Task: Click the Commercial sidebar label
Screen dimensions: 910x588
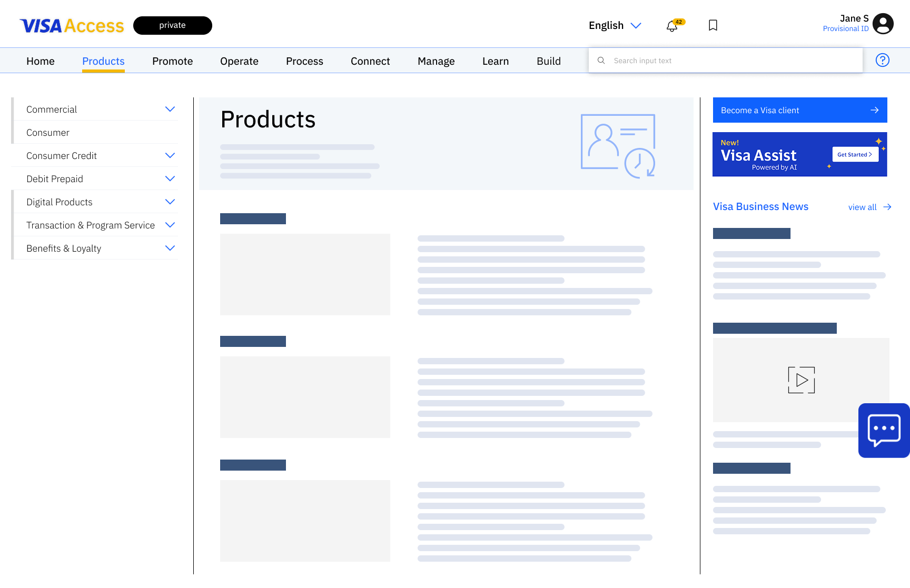Action: coord(52,109)
